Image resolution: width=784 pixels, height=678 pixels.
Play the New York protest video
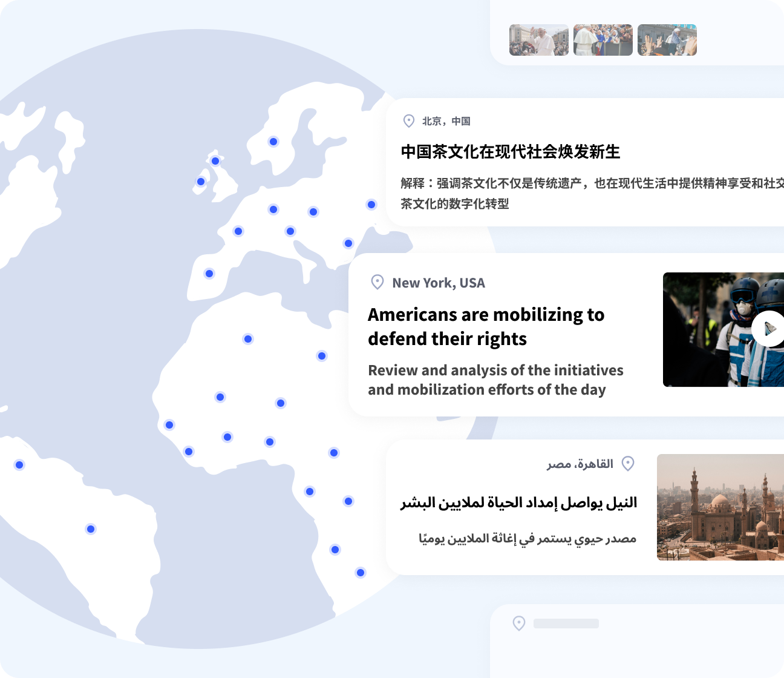coord(768,329)
